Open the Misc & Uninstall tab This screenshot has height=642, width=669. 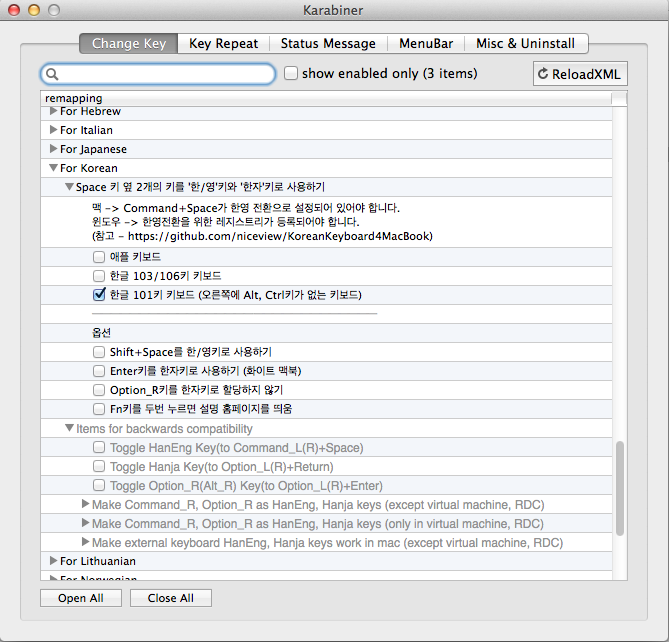click(x=526, y=44)
